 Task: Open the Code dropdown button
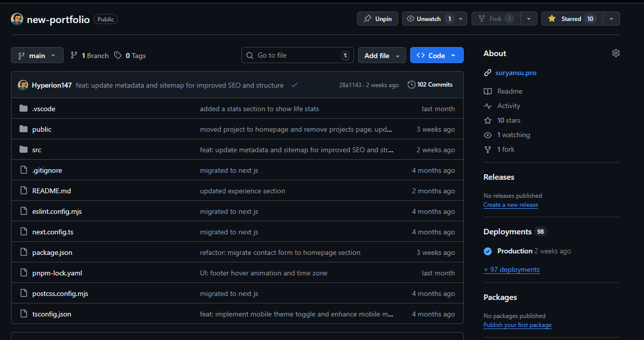[x=437, y=55]
